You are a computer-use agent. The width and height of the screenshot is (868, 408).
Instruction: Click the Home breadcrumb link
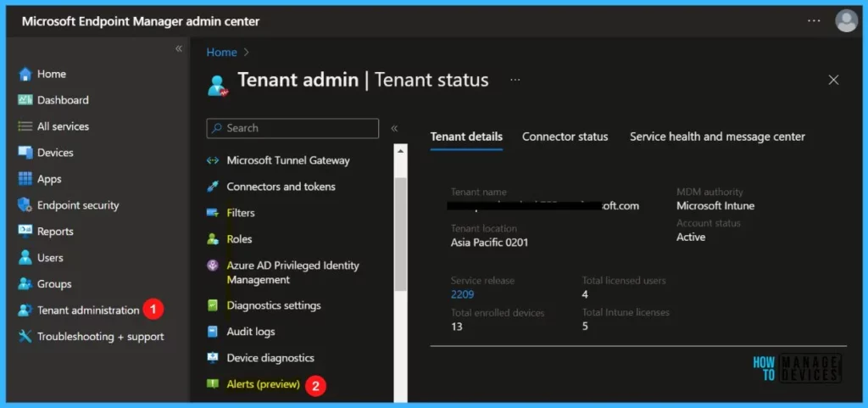coord(221,52)
